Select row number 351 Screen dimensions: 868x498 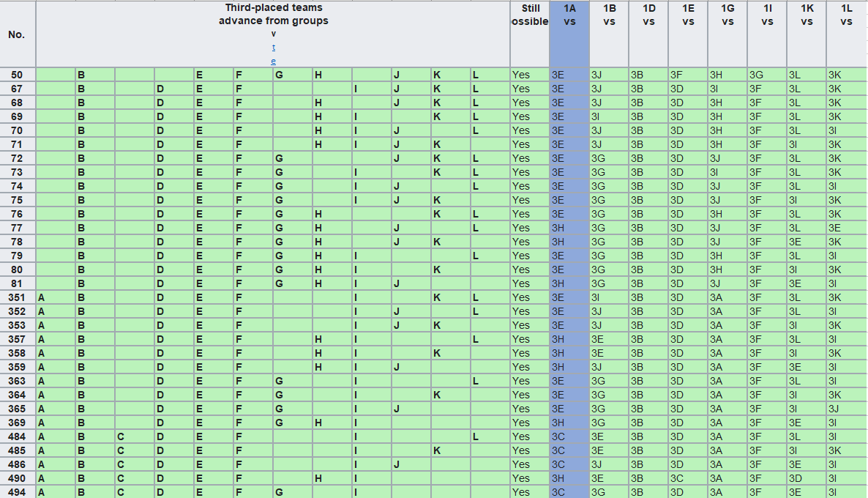pos(17,297)
